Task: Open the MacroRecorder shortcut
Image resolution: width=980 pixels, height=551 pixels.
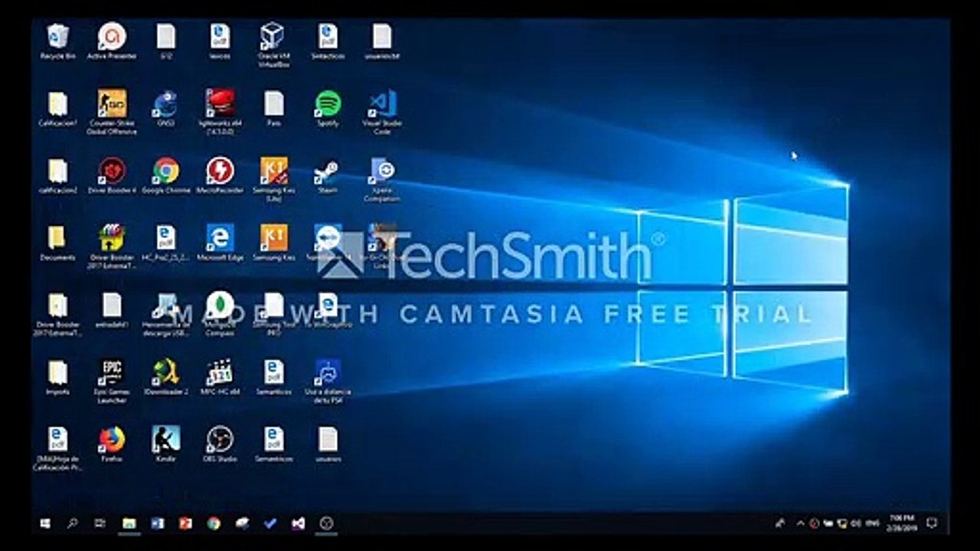Action: click(220, 176)
